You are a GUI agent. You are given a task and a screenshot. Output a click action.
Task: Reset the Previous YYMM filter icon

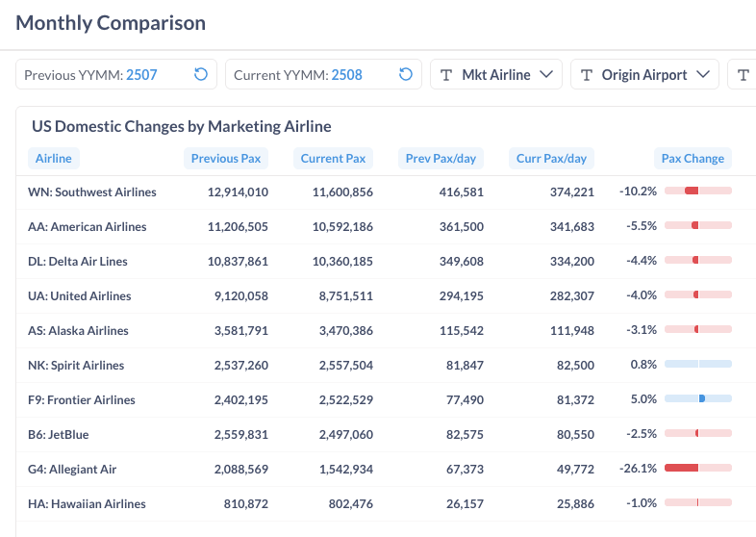(201, 74)
